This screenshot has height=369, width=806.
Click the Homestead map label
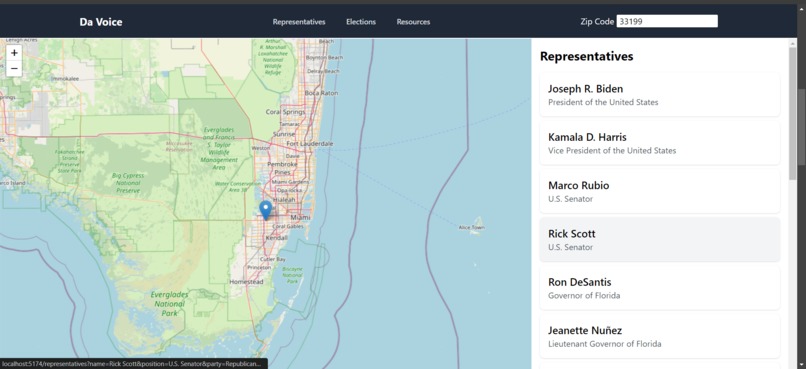[x=246, y=282]
